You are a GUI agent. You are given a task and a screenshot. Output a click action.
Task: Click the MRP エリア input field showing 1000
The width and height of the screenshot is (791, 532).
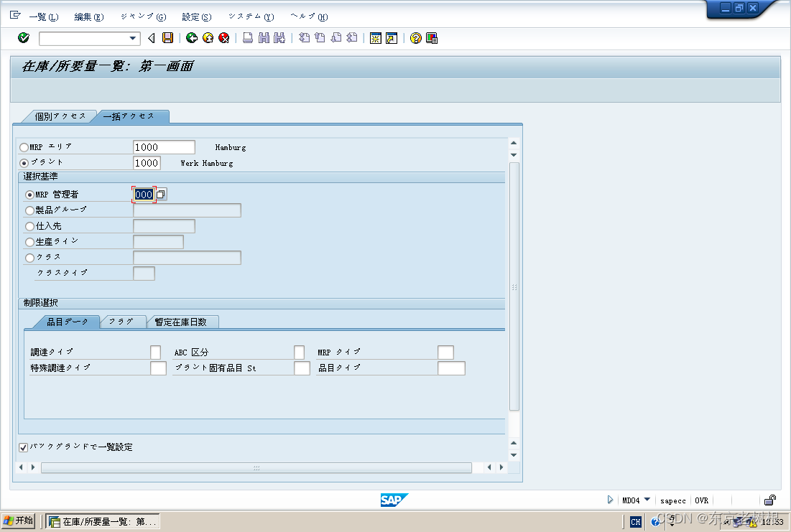point(164,146)
